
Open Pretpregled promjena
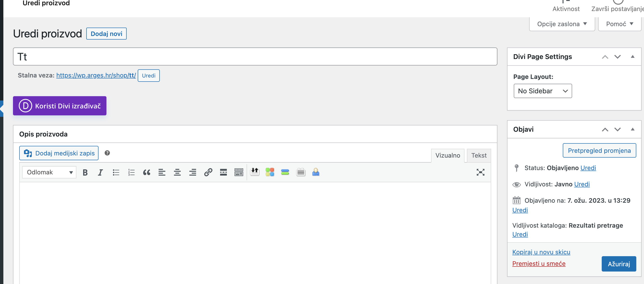pyautogui.click(x=599, y=150)
